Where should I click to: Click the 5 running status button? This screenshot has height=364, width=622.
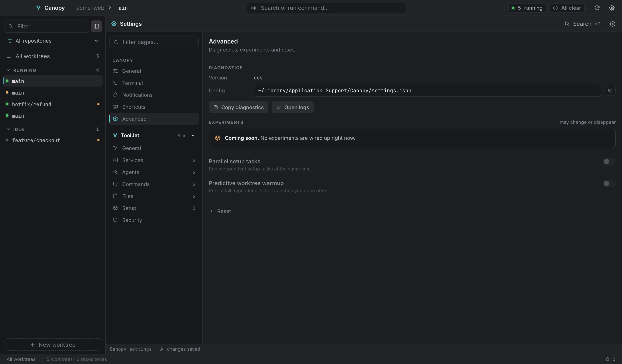tap(527, 8)
